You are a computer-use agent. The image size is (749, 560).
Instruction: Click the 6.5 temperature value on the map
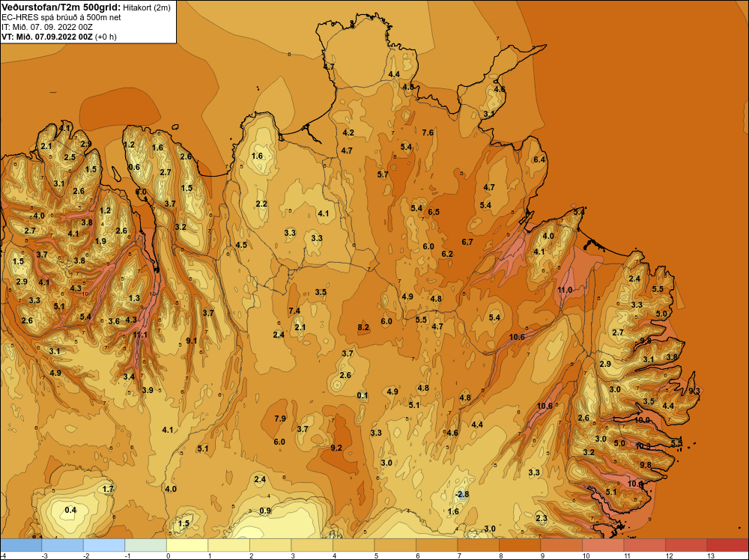(x=434, y=212)
